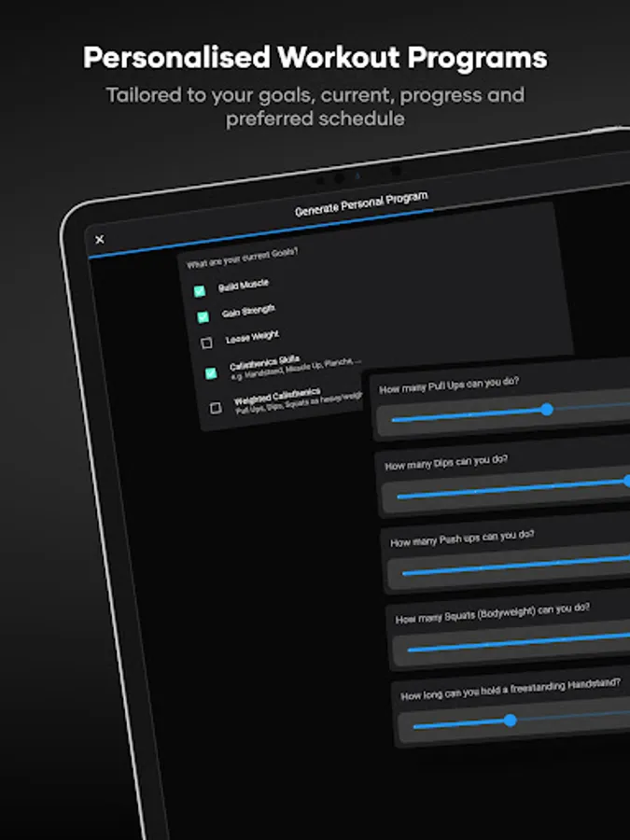
Task: Click the 'What are your current Goals?' text
Action: (242, 258)
